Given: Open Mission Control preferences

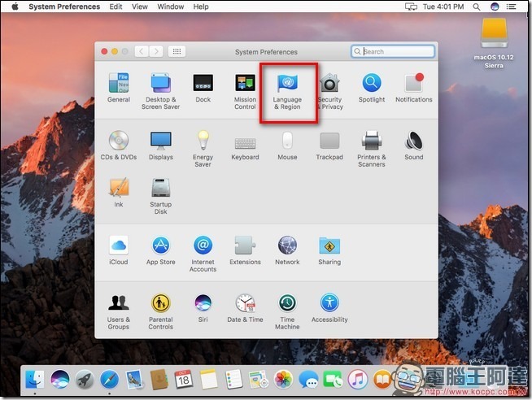Looking at the screenshot, I should tap(245, 91).
